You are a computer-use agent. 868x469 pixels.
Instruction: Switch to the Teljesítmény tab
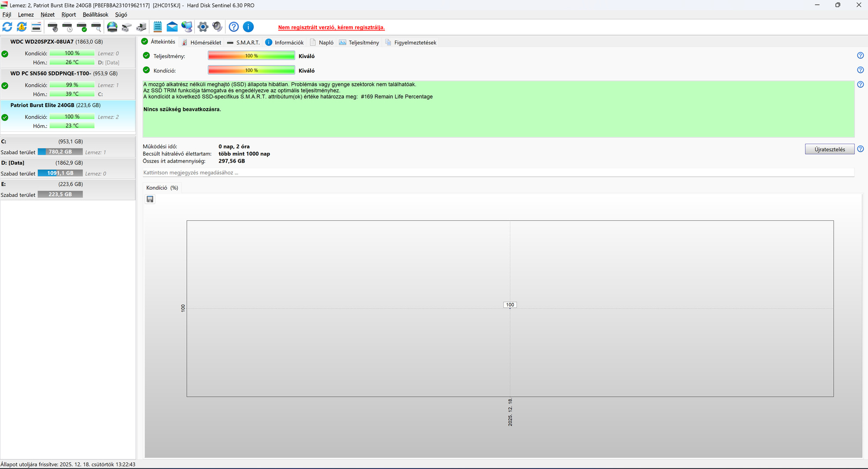(x=359, y=42)
